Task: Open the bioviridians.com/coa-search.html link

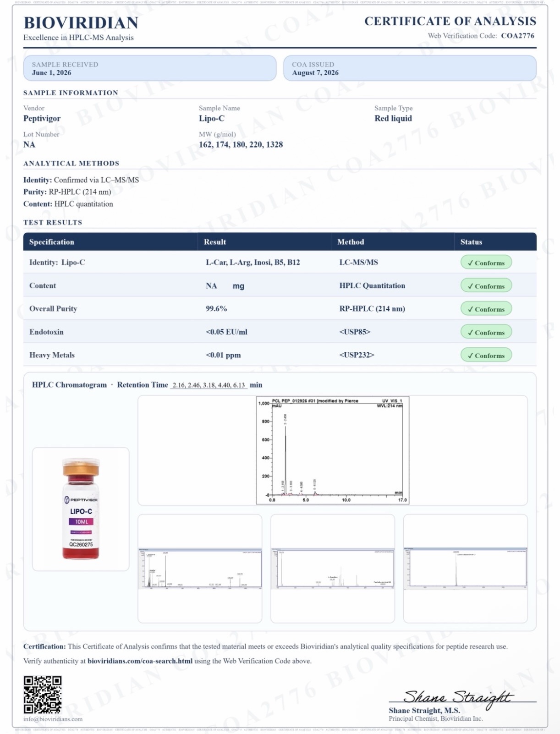Action: click(x=140, y=661)
